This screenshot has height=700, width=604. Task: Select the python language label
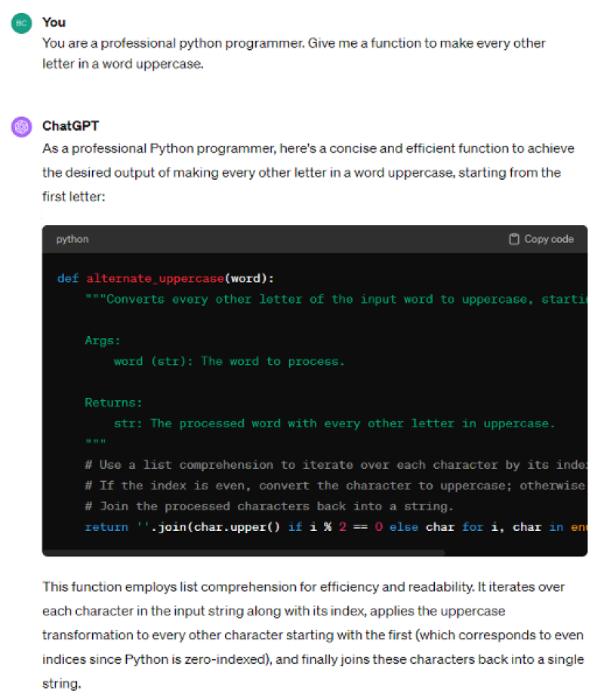[x=72, y=239]
